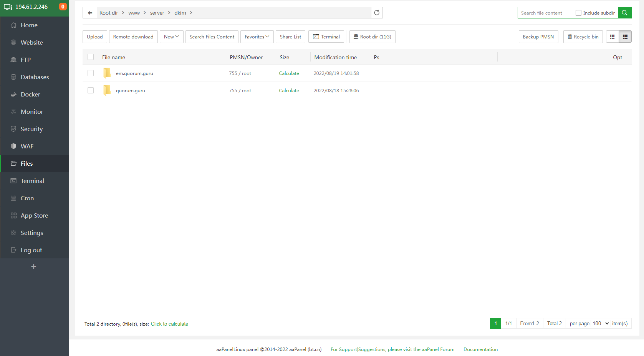Click page 1 pagination button
This screenshot has height=356, width=644.
(495, 323)
